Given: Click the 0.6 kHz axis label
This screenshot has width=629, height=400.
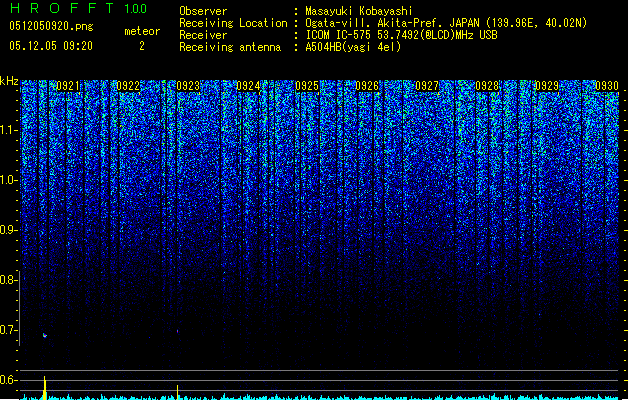Looking at the screenshot, I should (7, 380).
